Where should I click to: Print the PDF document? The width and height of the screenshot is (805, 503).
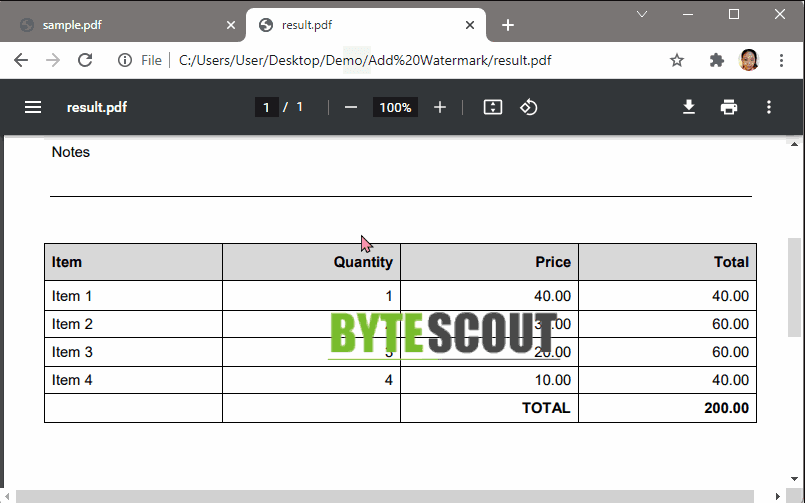[729, 107]
